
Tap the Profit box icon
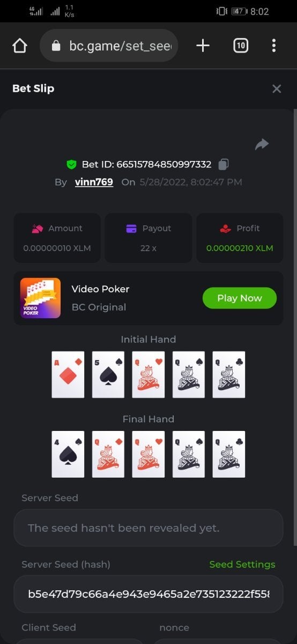click(225, 229)
